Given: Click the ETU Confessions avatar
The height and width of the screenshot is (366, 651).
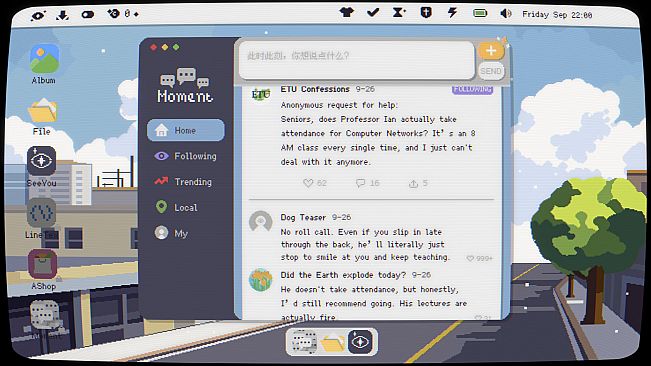Looking at the screenshot, I should (261, 95).
